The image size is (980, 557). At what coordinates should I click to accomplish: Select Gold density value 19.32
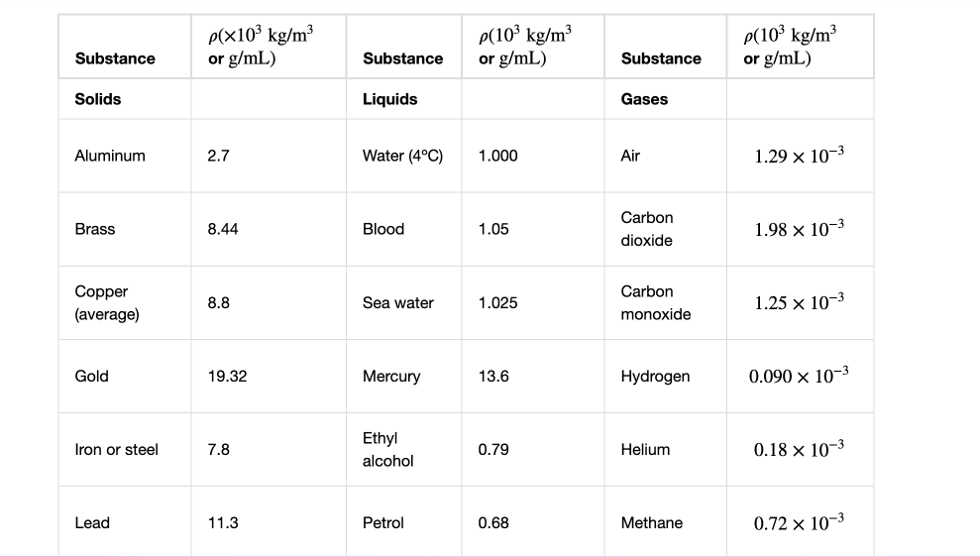[228, 376]
